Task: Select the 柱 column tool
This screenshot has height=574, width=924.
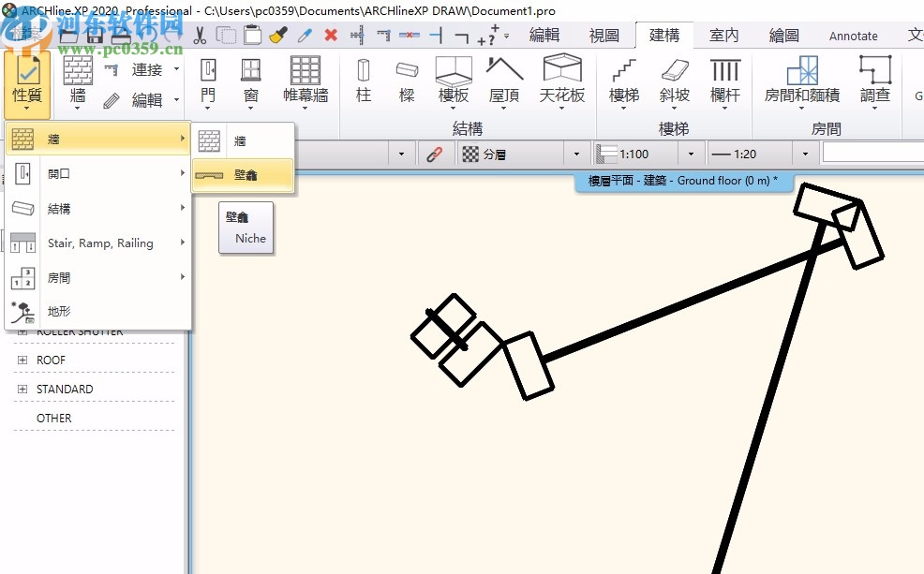Action: point(364,82)
